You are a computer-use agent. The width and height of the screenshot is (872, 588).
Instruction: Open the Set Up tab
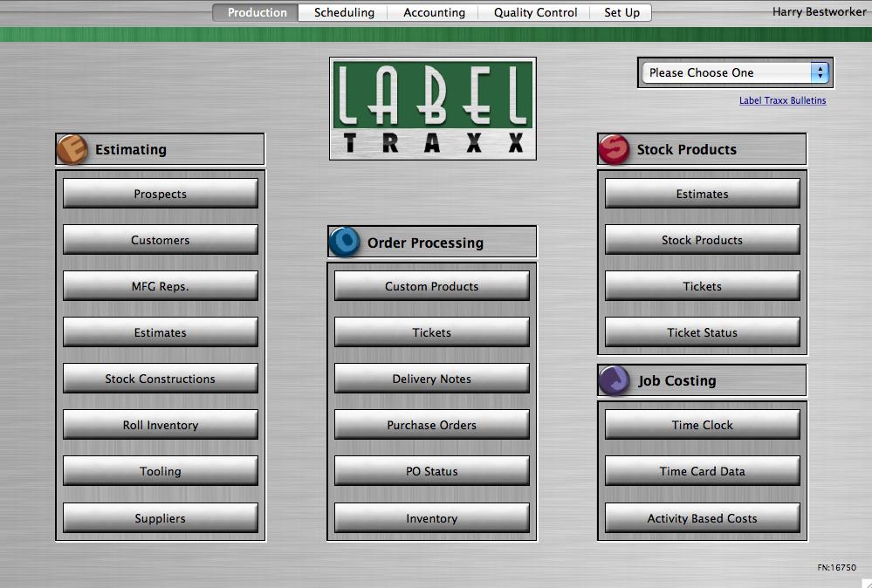(x=621, y=12)
